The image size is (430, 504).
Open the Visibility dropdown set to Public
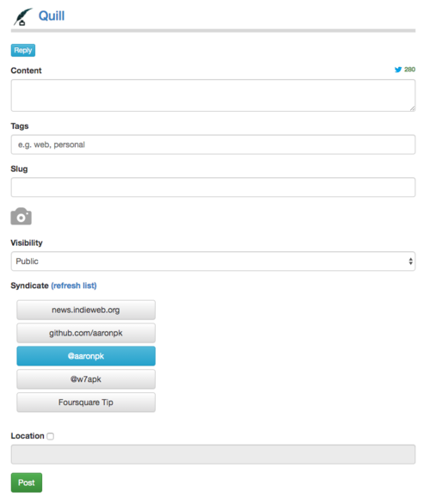pyautogui.click(x=213, y=261)
